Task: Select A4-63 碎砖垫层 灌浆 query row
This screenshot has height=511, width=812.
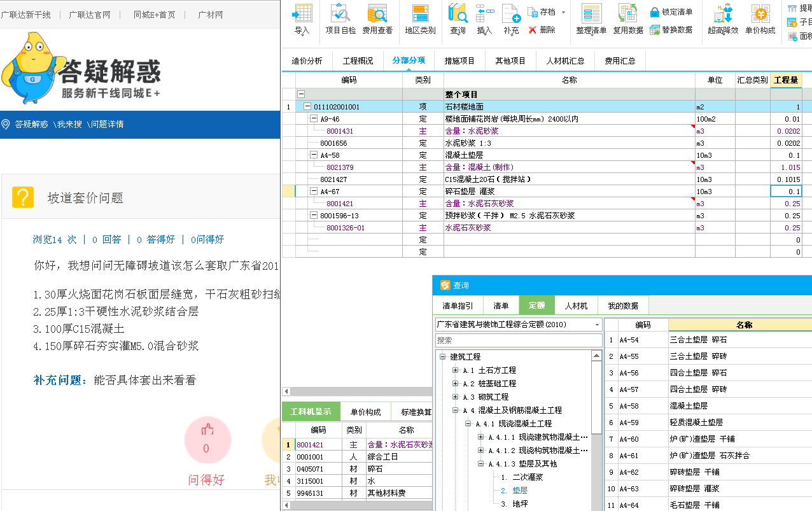Action: pos(708,489)
